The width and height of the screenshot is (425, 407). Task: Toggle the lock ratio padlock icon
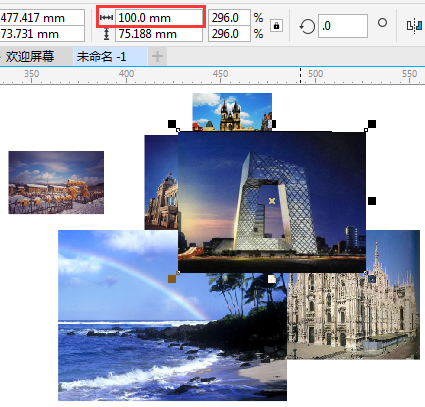pos(276,26)
